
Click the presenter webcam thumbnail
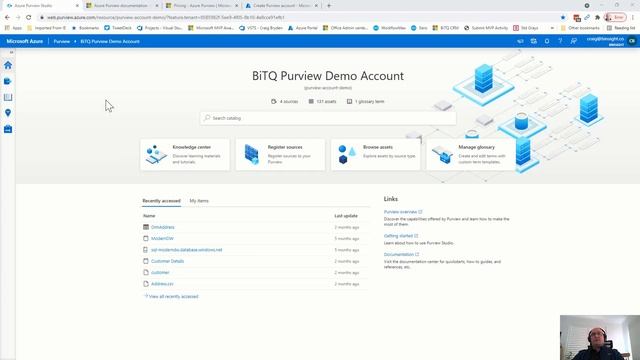[x=600, y=338]
